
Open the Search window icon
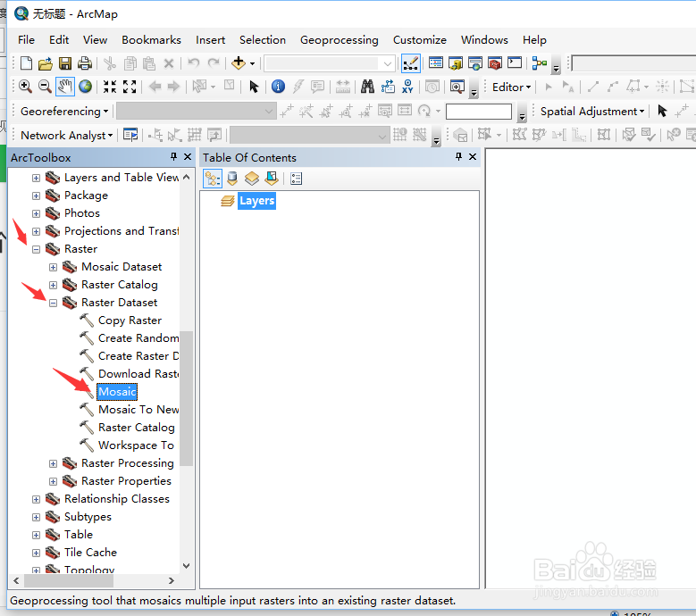click(475, 63)
